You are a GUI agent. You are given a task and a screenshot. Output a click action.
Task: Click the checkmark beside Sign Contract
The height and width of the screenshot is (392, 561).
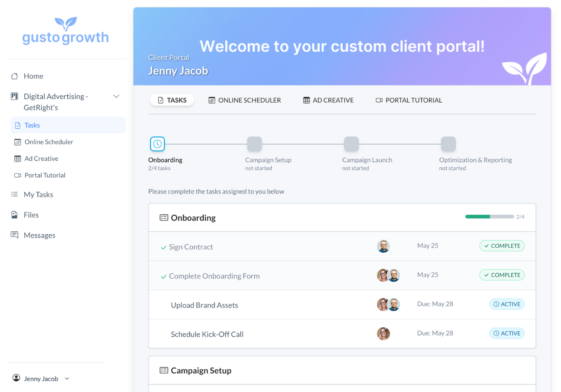[x=164, y=248]
